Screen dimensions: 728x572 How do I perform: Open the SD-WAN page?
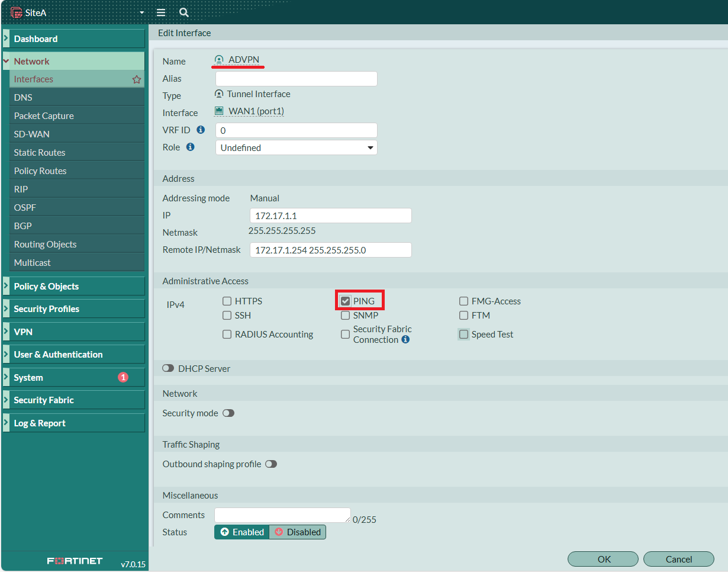tap(77, 134)
